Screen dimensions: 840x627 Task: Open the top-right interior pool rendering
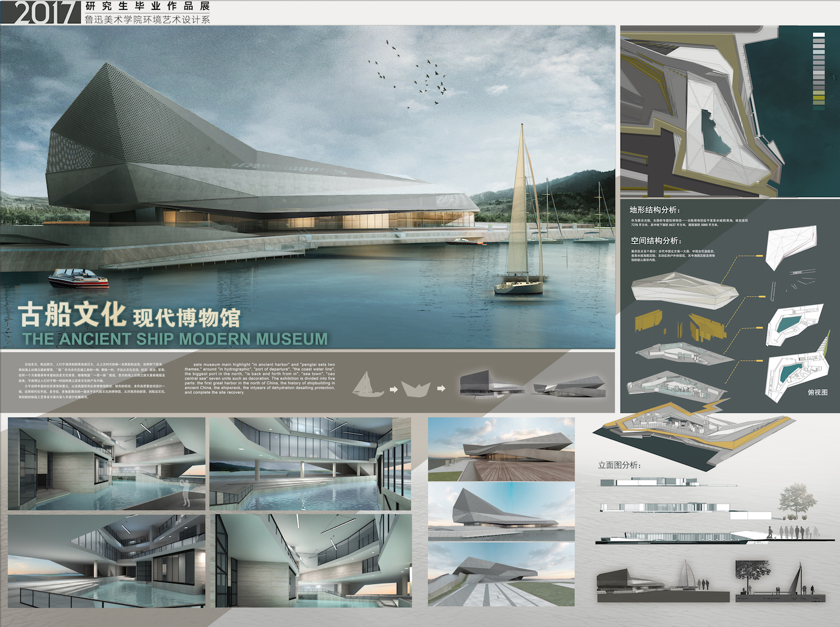pyautogui.click(x=311, y=464)
